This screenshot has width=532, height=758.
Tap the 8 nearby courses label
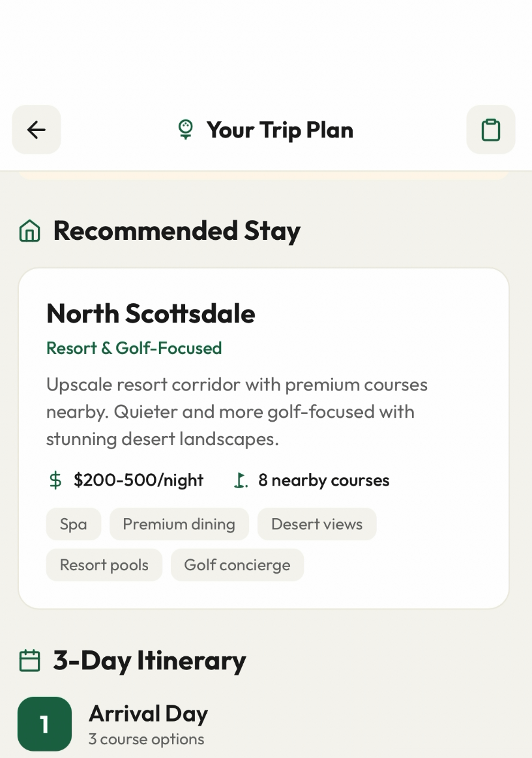(x=323, y=480)
